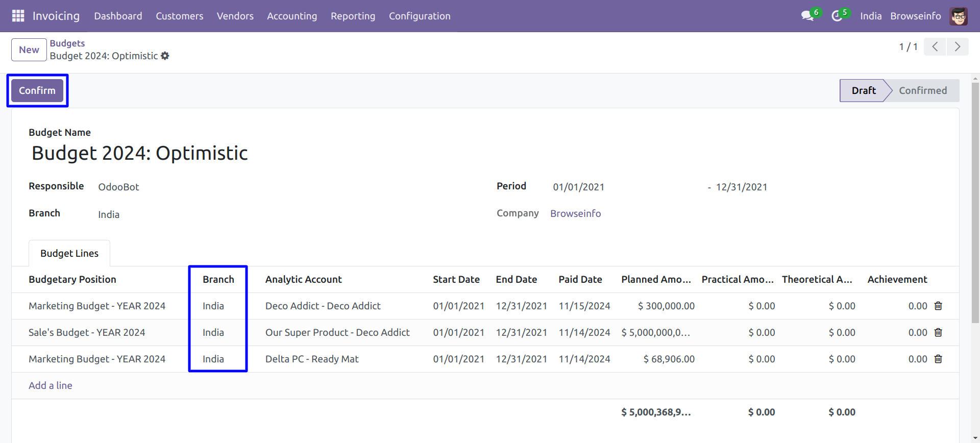The width and height of the screenshot is (980, 443).
Task: Click the period start date field
Action: tap(578, 187)
